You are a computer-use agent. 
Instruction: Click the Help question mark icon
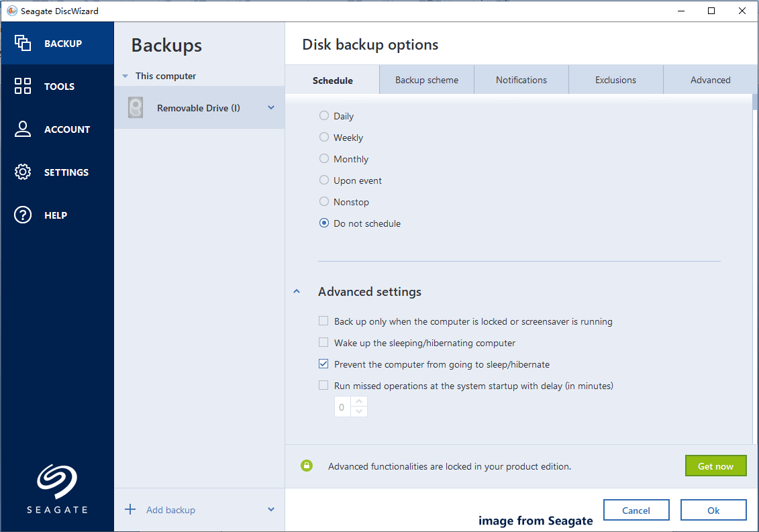[22, 215]
